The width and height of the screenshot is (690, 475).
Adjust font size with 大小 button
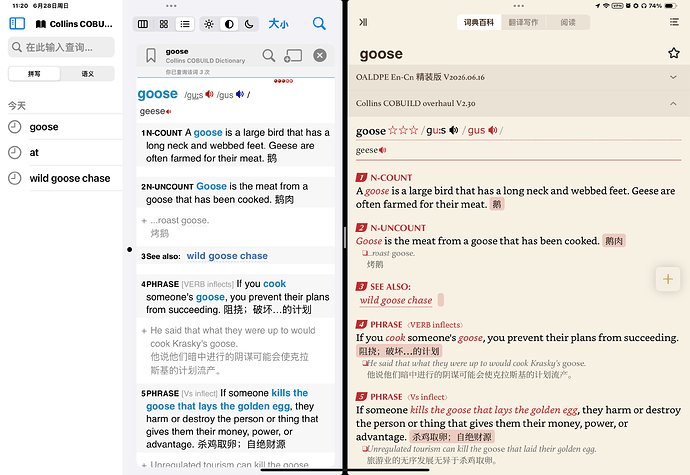pyautogui.click(x=278, y=24)
